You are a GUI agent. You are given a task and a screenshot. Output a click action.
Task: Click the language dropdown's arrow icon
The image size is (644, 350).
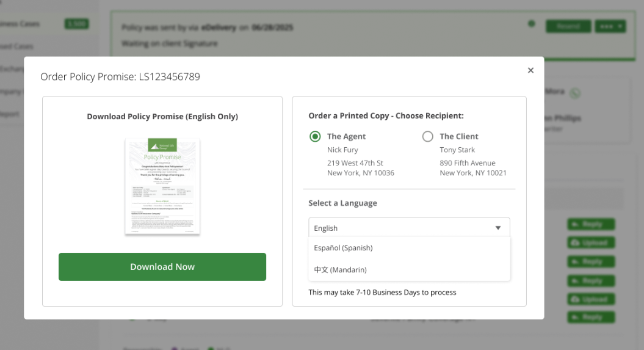498,228
